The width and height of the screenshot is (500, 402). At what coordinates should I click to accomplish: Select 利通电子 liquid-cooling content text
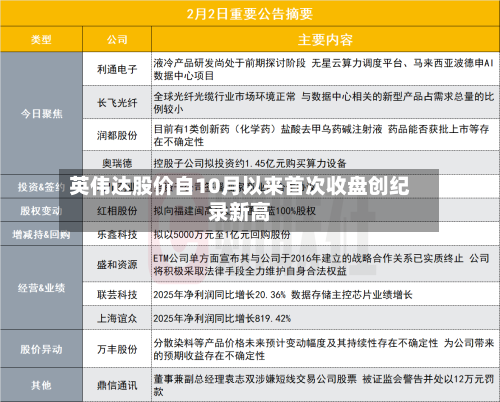(x=323, y=69)
